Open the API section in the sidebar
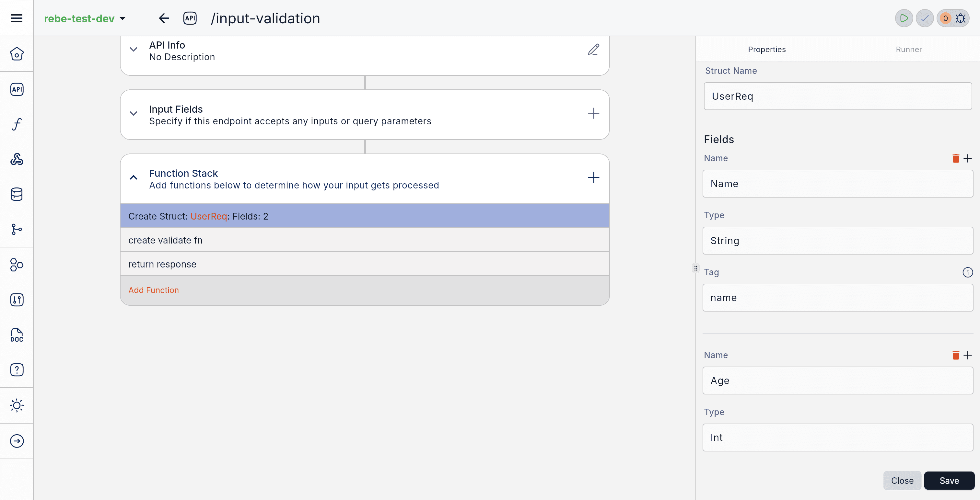The image size is (980, 500). (17, 89)
